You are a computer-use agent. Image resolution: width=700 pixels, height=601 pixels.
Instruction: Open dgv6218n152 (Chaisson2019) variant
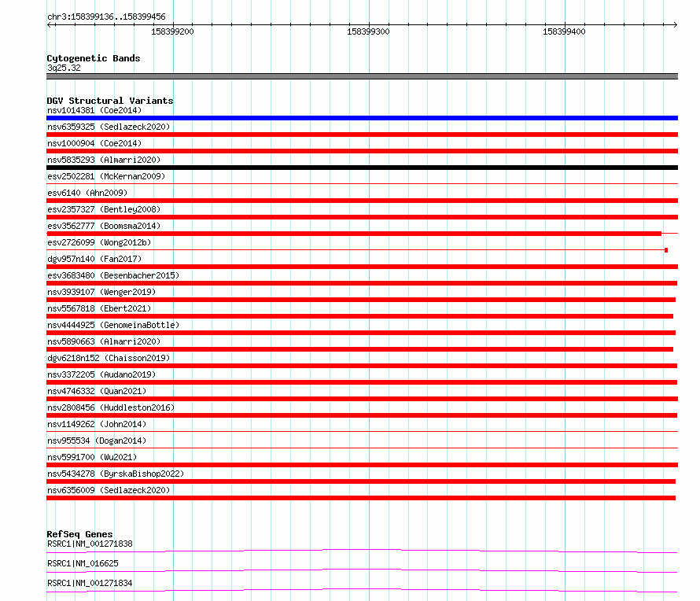click(109, 358)
